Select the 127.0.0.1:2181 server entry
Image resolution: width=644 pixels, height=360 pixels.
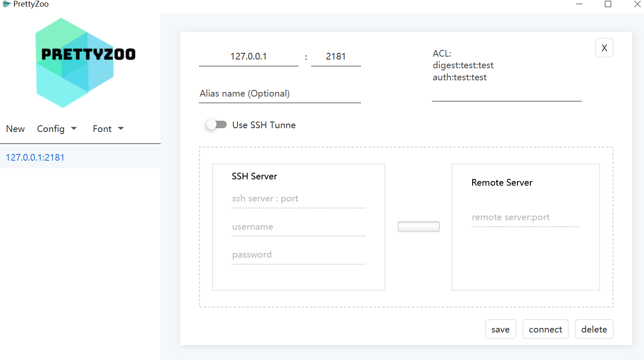(x=35, y=157)
